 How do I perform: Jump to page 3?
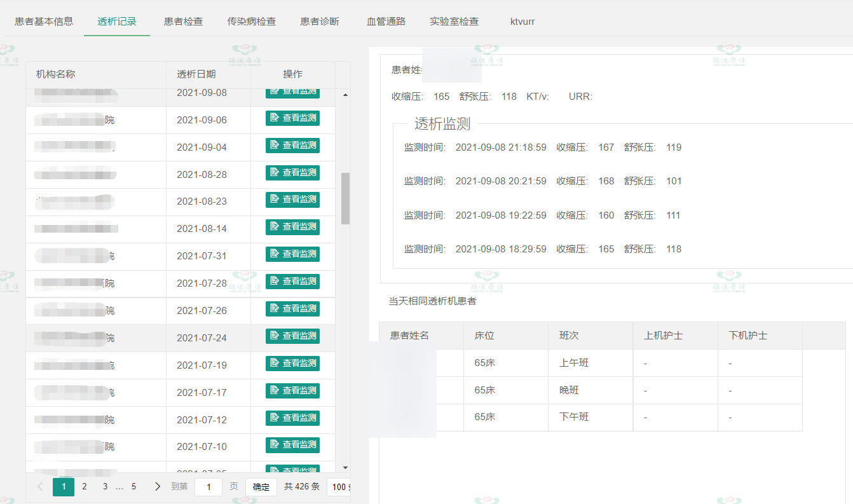point(105,487)
